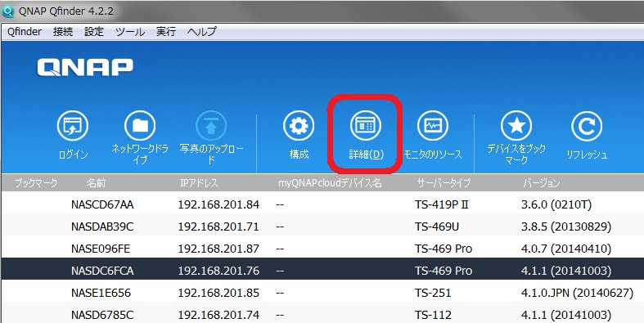The width and height of the screenshot is (644, 323).
Task: Click the 写真のアップロード photo upload icon
Action: point(211,127)
